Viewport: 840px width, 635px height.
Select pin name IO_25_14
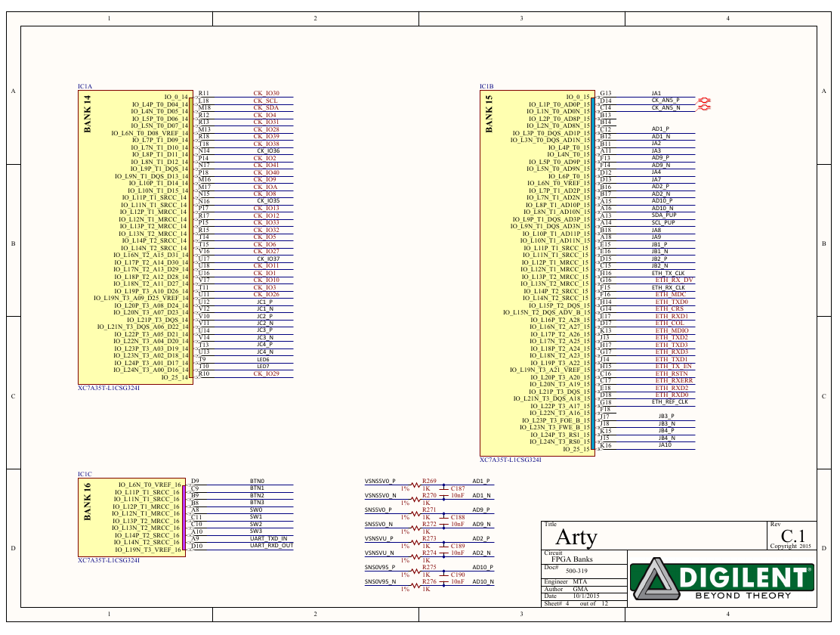coord(174,377)
